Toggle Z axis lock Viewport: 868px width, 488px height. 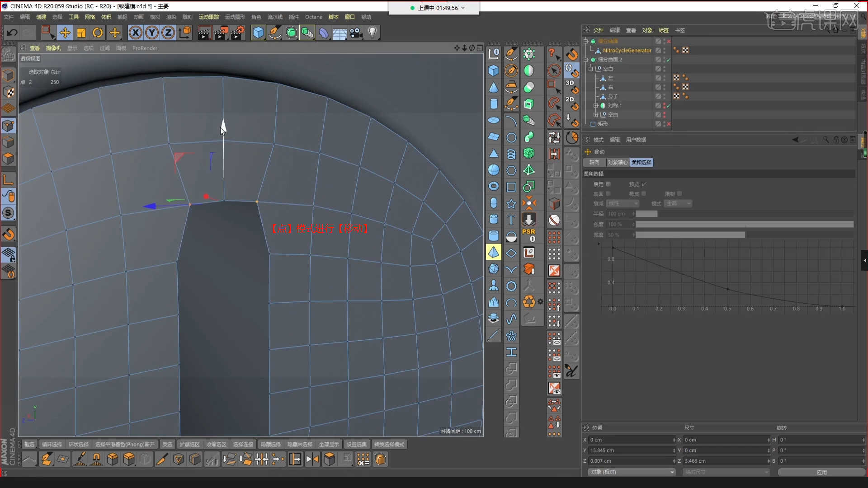168,33
